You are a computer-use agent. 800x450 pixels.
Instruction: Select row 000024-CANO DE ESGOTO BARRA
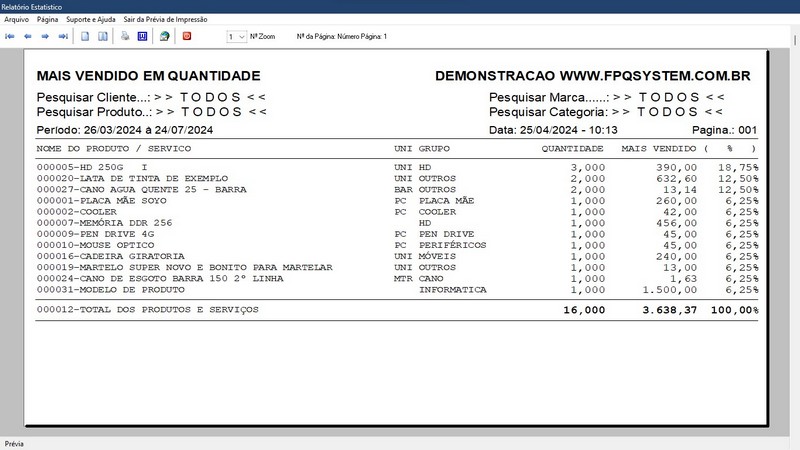(x=397, y=279)
